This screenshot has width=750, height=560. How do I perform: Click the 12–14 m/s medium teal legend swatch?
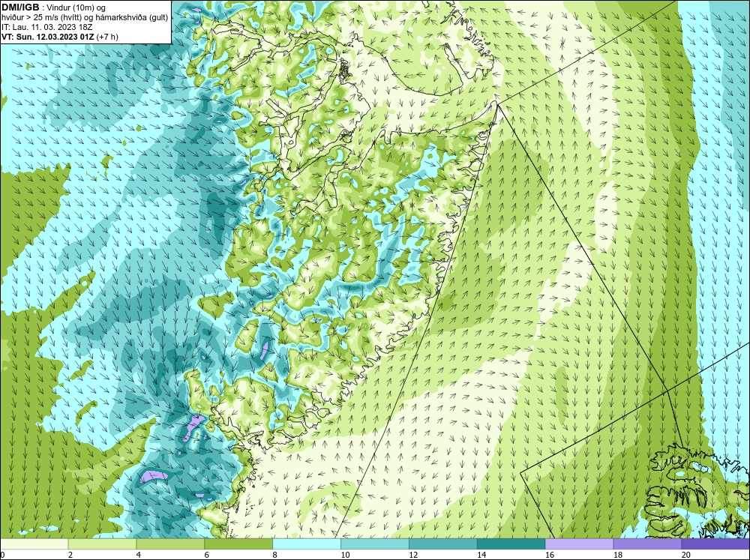click(443, 544)
